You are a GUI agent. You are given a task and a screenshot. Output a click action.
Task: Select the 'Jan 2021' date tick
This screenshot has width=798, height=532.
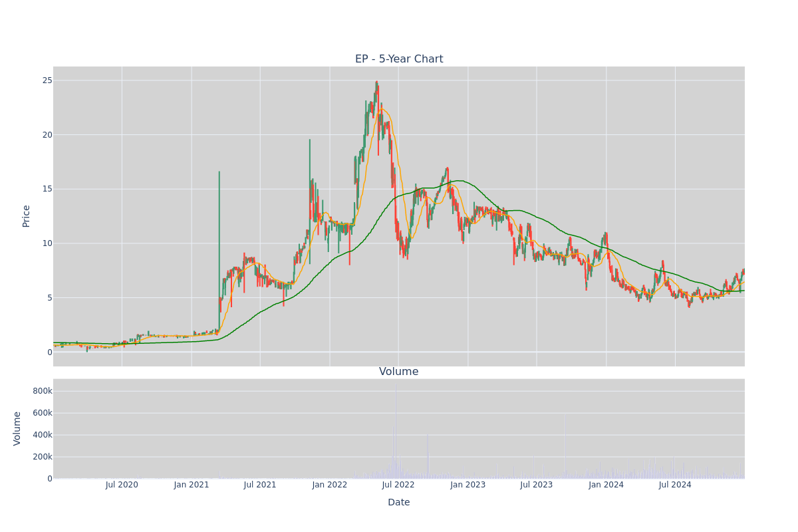pos(192,485)
